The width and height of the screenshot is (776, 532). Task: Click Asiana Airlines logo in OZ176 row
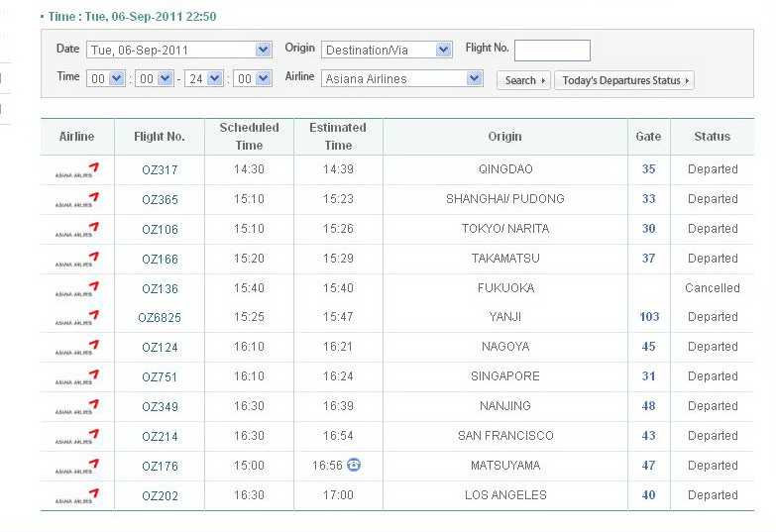77,466
